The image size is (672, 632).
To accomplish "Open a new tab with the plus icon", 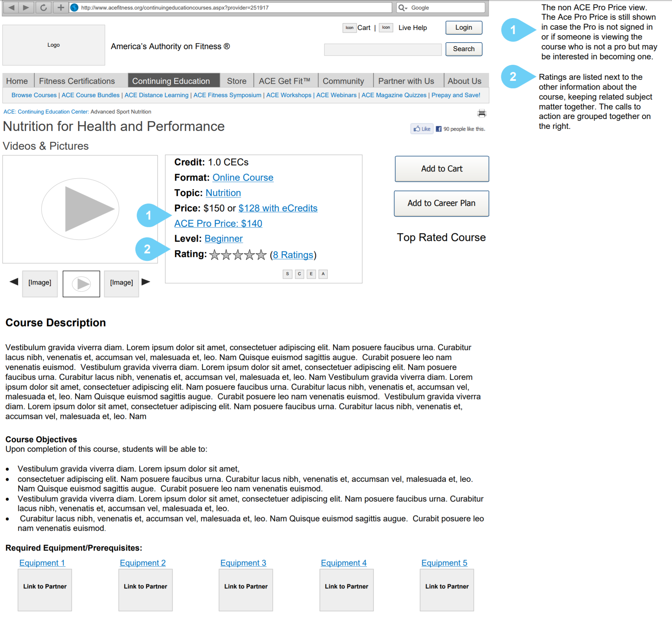I will click(61, 7).
